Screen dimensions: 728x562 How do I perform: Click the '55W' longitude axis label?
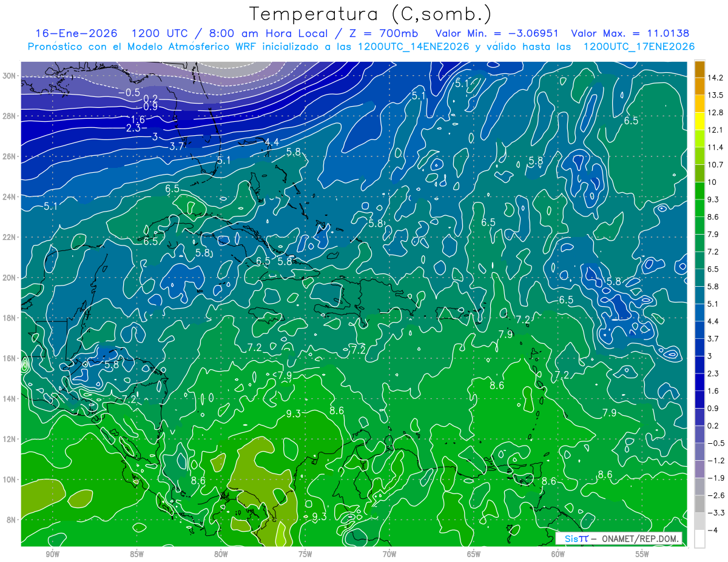click(642, 554)
